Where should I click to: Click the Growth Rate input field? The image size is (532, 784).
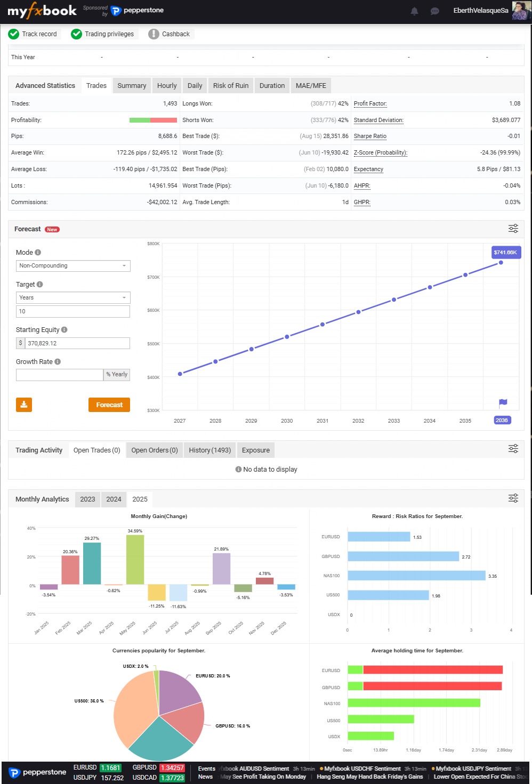point(60,375)
